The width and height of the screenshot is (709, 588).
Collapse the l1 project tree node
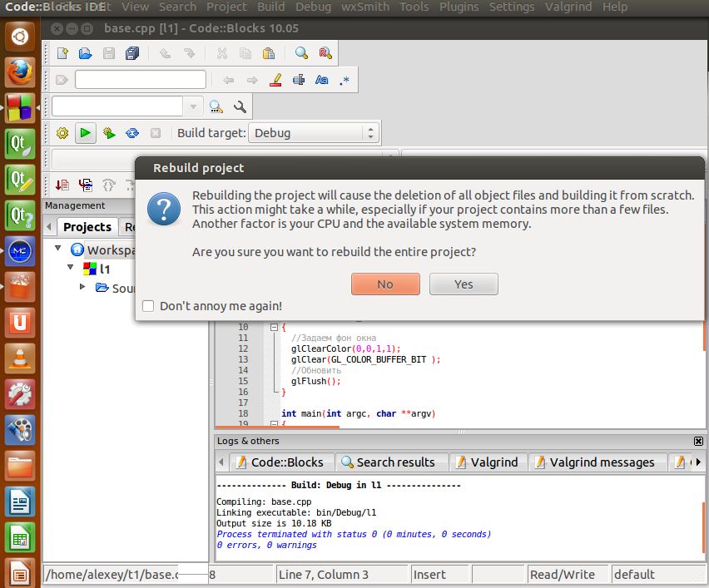point(71,269)
